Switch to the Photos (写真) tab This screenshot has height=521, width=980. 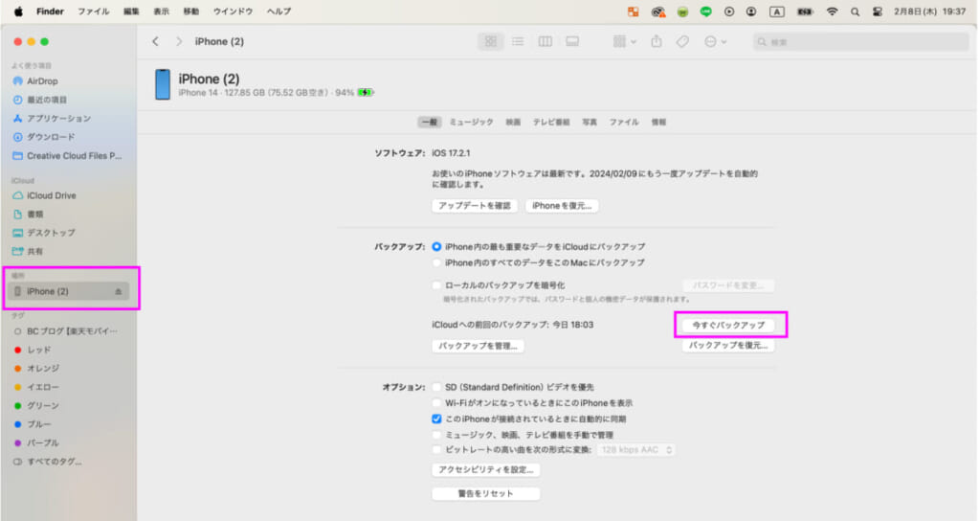click(x=590, y=122)
